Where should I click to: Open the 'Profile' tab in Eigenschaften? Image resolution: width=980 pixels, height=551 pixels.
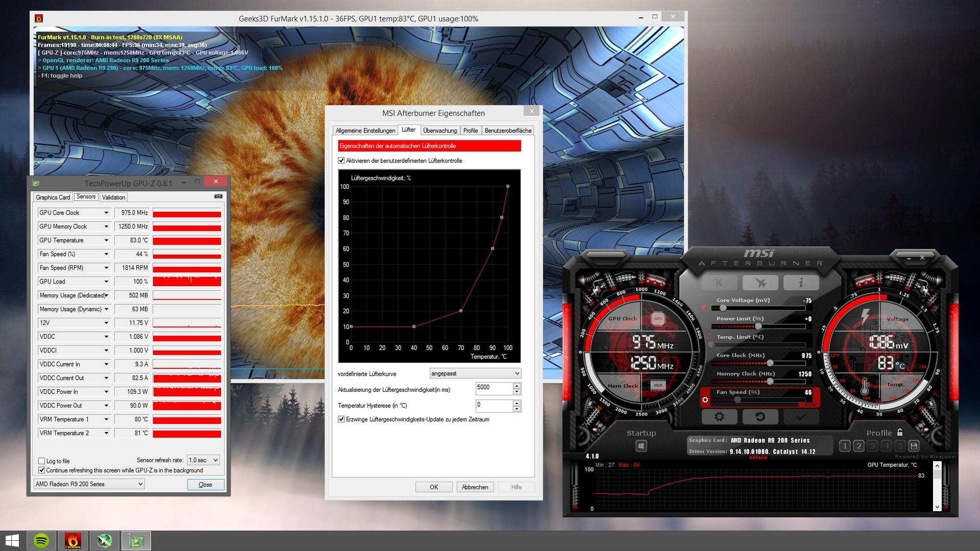pos(470,131)
